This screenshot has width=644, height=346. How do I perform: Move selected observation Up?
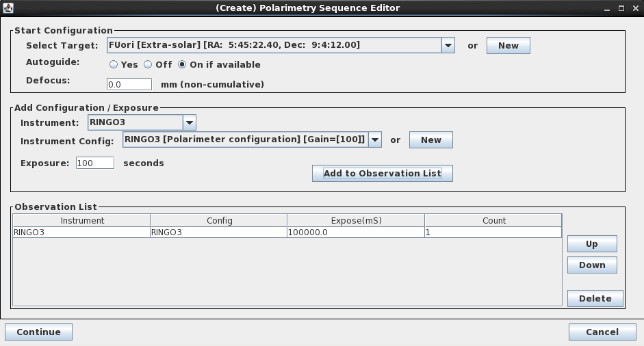[592, 244]
